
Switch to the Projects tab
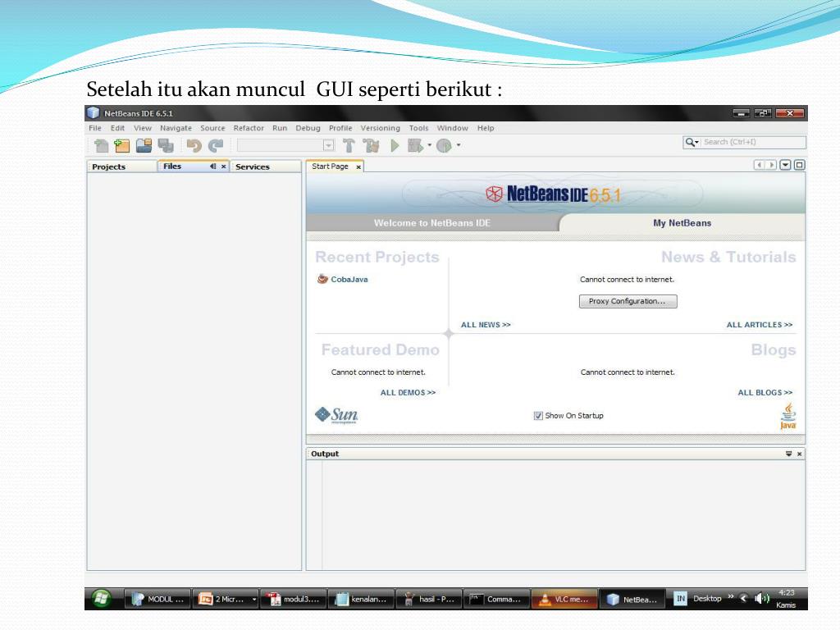(121, 167)
